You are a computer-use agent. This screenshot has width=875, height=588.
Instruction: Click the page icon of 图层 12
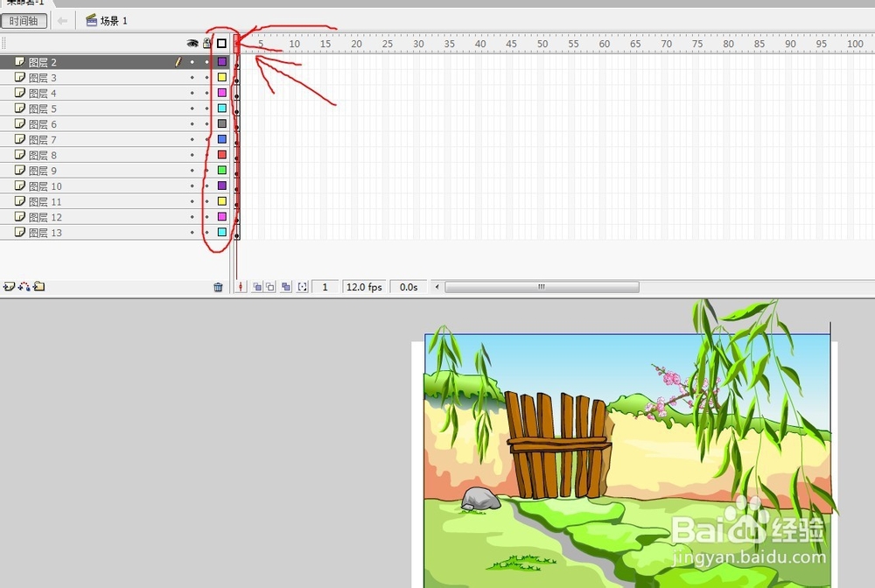pyautogui.click(x=20, y=216)
